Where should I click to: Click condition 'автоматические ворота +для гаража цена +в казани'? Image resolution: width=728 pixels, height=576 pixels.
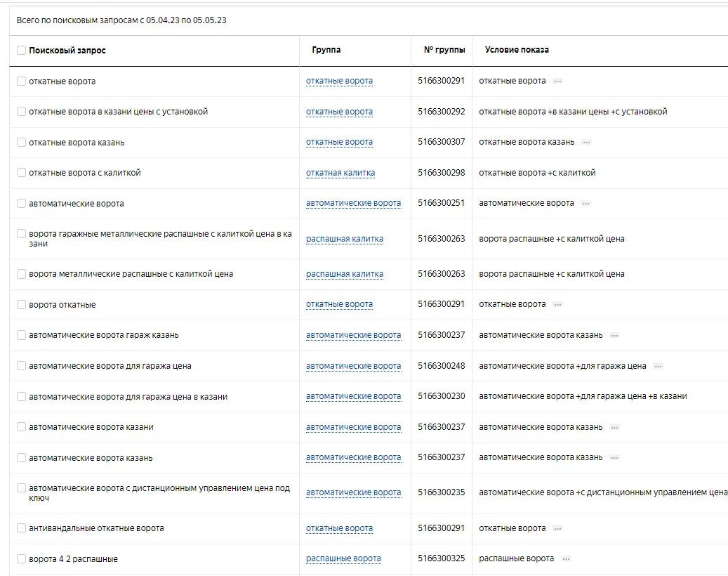[583, 396]
